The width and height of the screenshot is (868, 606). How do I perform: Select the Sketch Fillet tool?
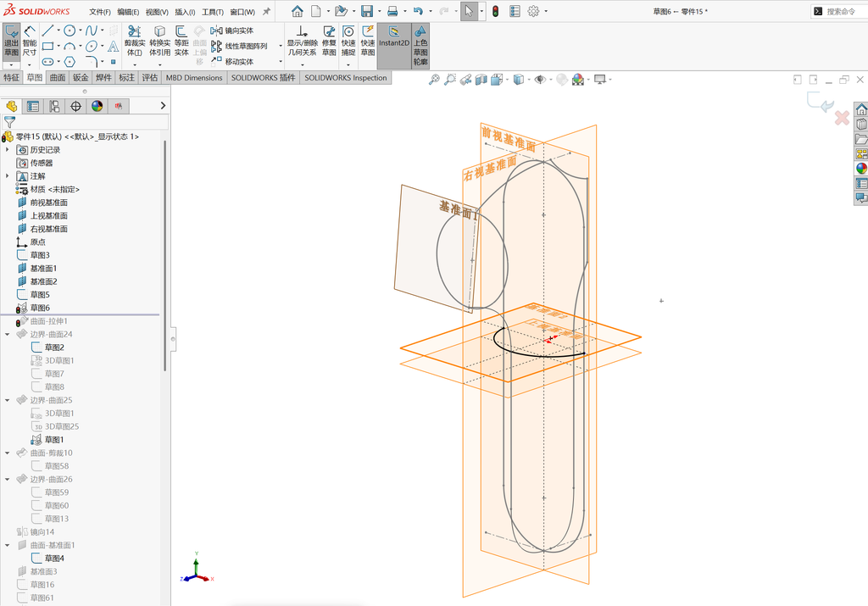92,61
